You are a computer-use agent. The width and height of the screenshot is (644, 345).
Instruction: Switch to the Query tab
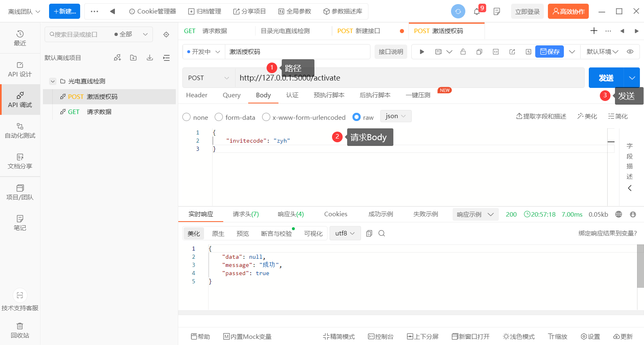231,95
